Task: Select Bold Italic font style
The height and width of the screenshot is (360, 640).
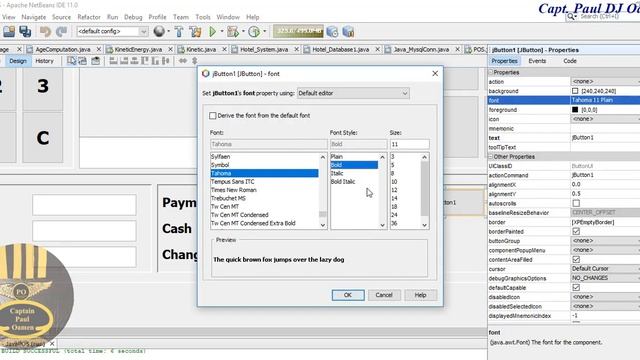Action: pyautogui.click(x=343, y=182)
